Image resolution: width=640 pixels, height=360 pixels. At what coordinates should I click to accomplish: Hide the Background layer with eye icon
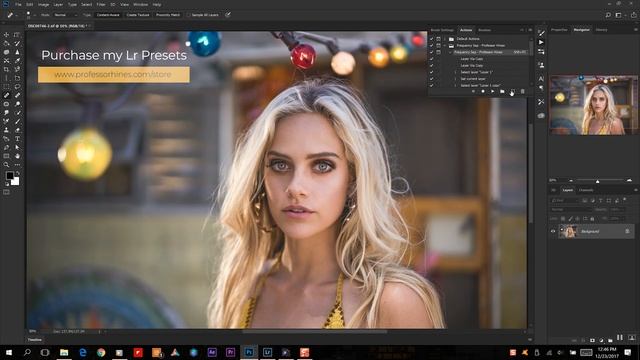[x=553, y=231]
